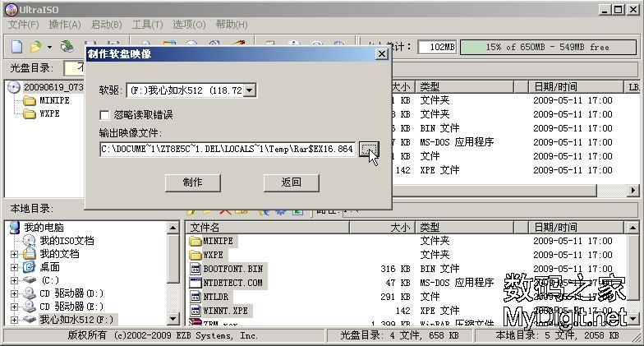Expand the 我心如水512 (F:) node

(x=15, y=321)
